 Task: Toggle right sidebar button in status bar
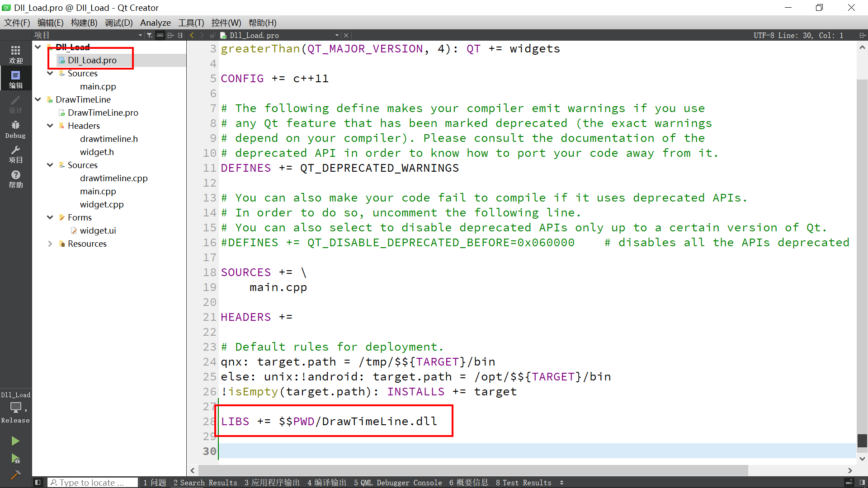click(x=862, y=483)
